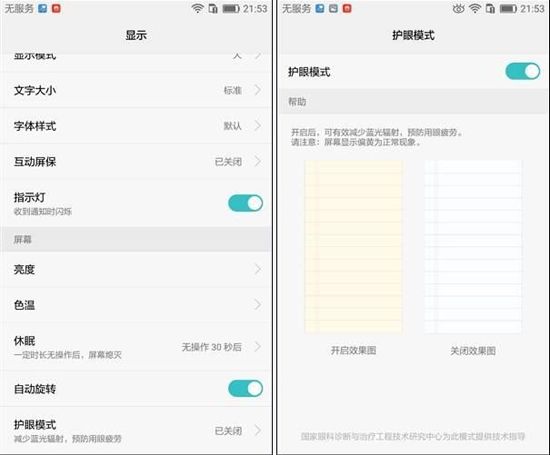Tap the 显示 screen title
The height and width of the screenshot is (455, 550).
click(x=136, y=35)
